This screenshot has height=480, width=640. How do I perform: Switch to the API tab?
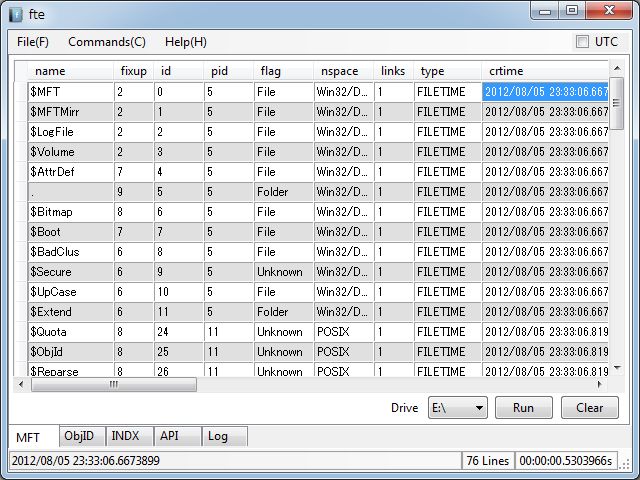178,436
